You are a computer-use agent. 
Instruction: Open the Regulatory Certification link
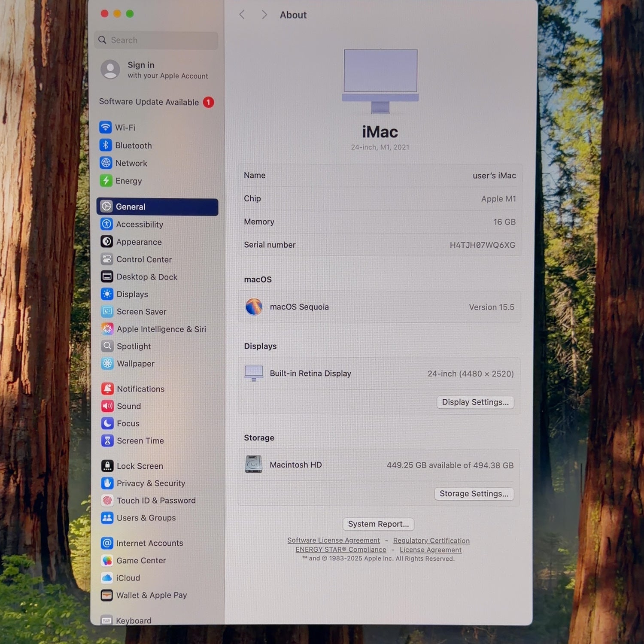click(x=431, y=541)
